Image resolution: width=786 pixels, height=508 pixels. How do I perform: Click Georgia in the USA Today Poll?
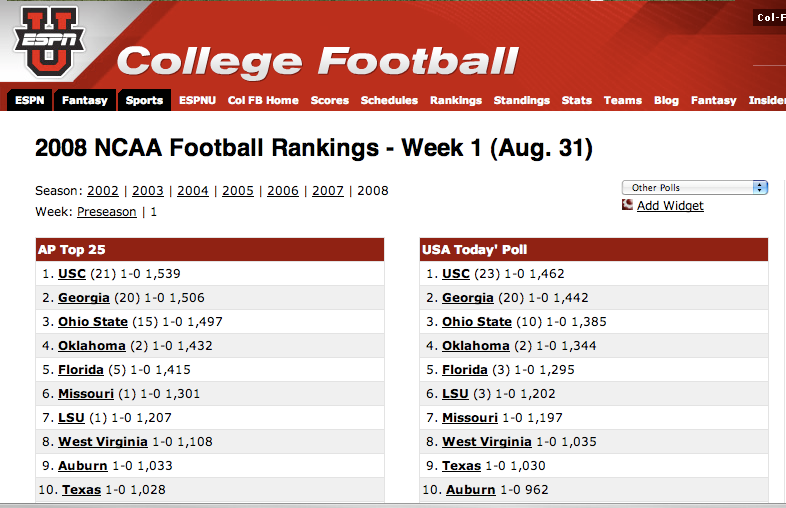click(468, 298)
